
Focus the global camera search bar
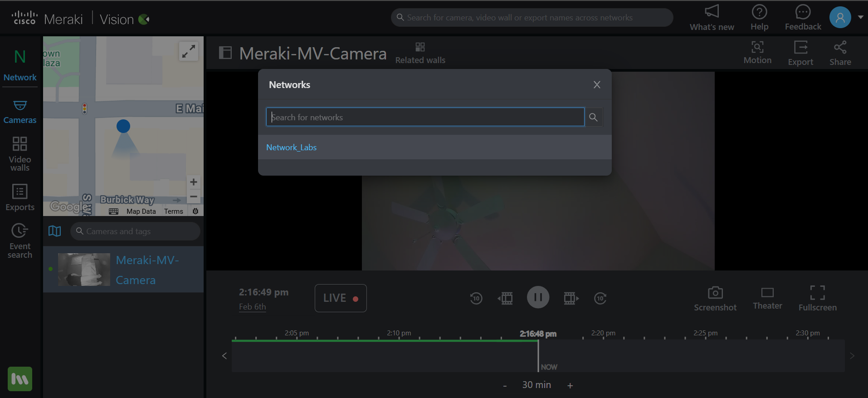click(x=532, y=18)
